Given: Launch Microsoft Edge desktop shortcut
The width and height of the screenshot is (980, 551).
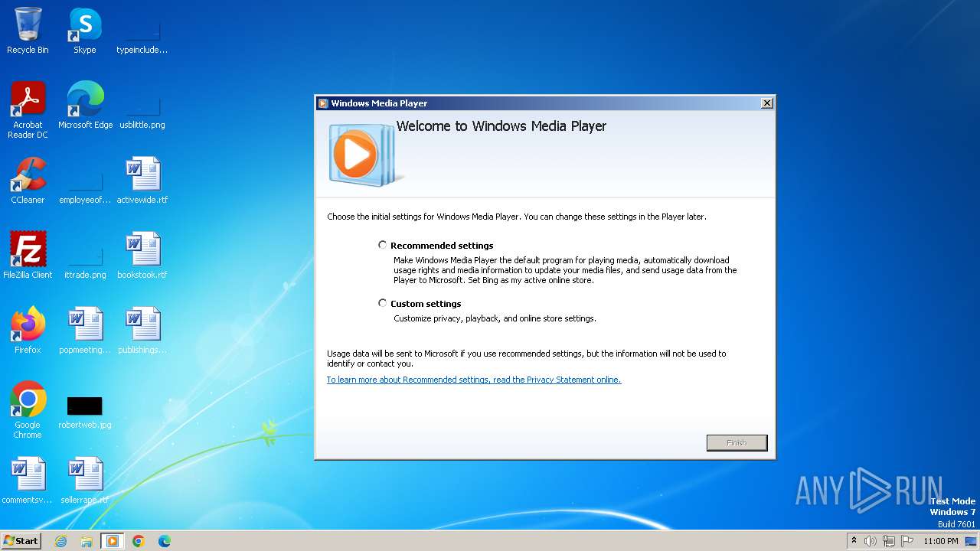Looking at the screenshot, I should 85,105.
